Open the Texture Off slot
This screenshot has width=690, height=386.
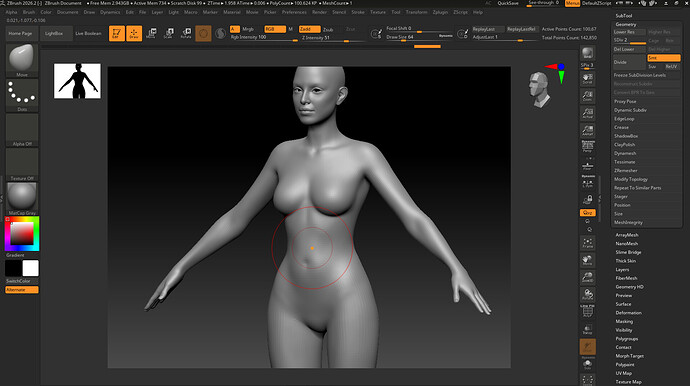coord(22,165)
